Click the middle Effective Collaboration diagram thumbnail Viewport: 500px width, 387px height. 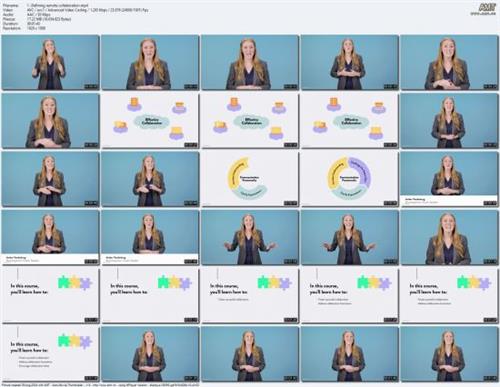pos(250,121)
